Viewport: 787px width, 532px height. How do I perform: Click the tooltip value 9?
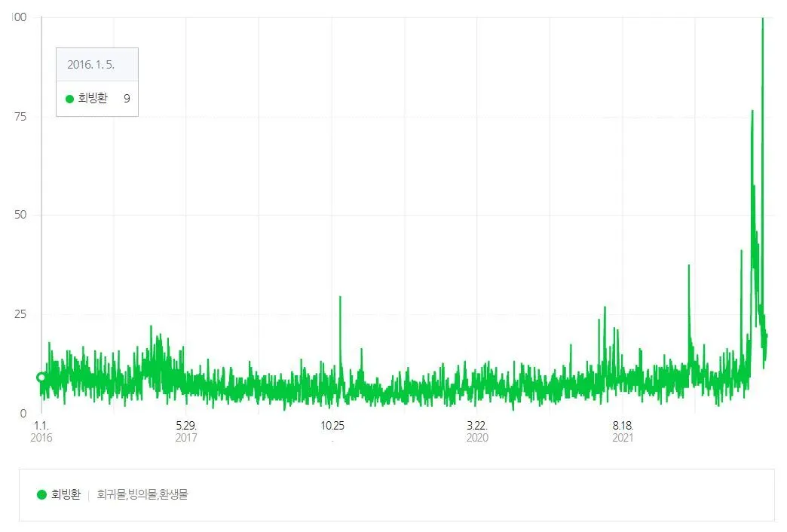click(x=127, y=99)
